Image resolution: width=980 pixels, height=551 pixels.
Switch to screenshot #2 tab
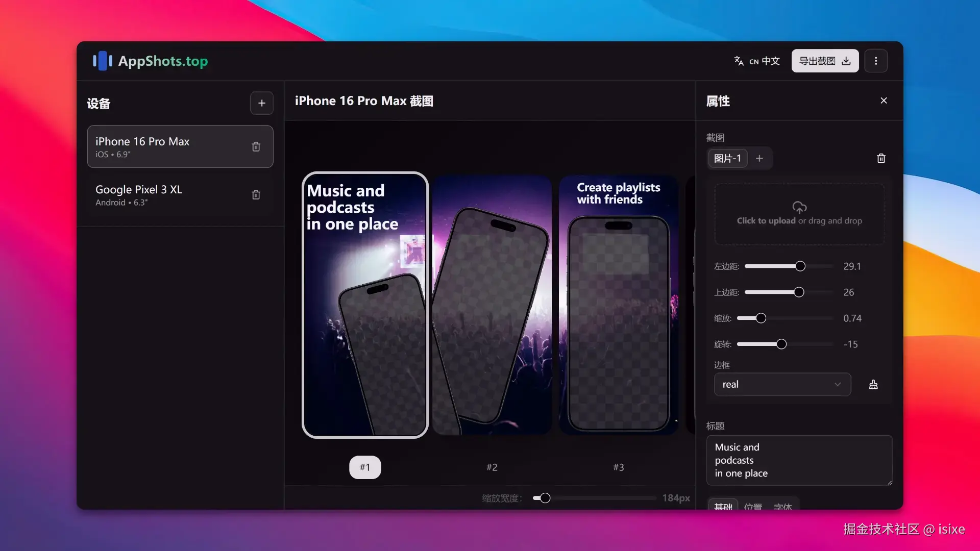(492, 467)
